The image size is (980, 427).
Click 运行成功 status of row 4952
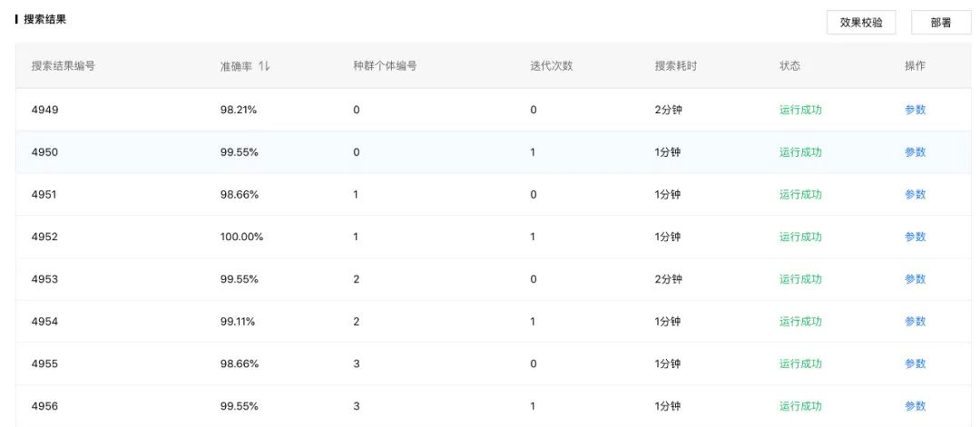coord(800,238)
